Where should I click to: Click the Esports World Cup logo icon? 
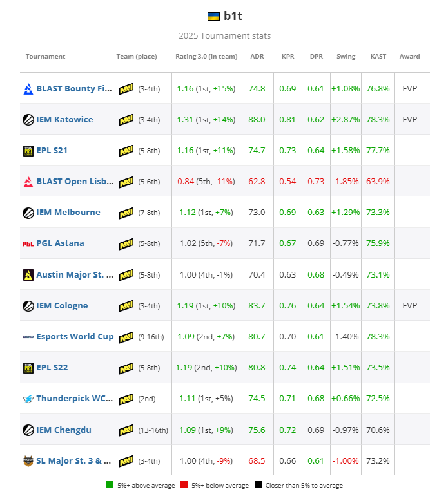(28, 337)
